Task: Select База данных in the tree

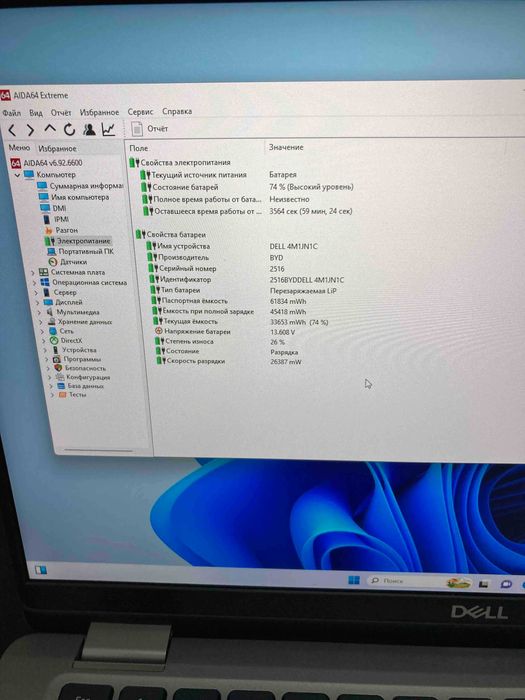Action: 80,386
